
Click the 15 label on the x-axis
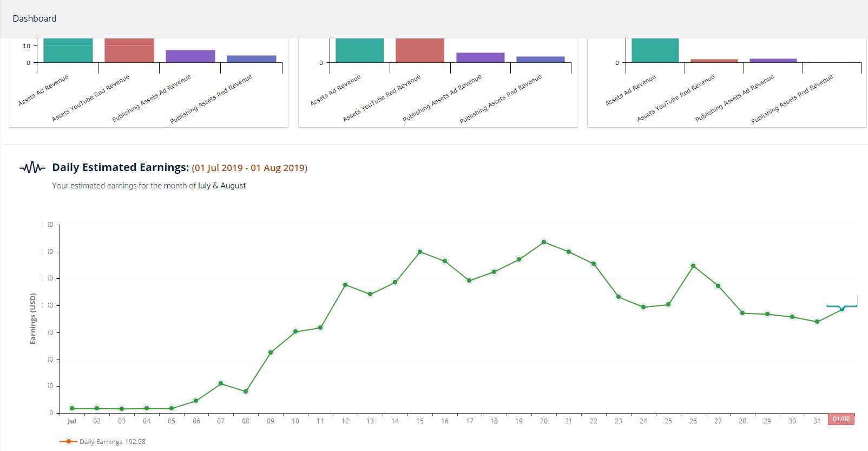(x=420, y=421)
